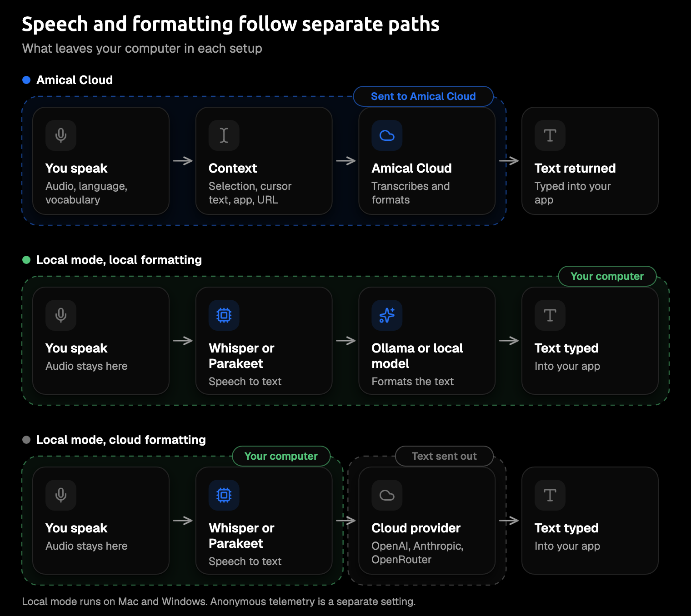
Task: Click gray dot beside Local mode, cloud formatting
Action: tap(26, 440)
